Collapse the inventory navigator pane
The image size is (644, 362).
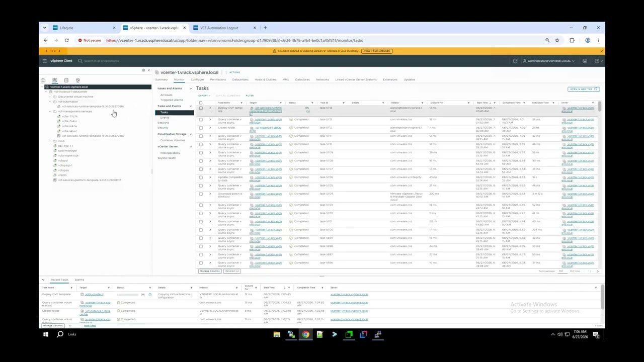coord(148,70)
